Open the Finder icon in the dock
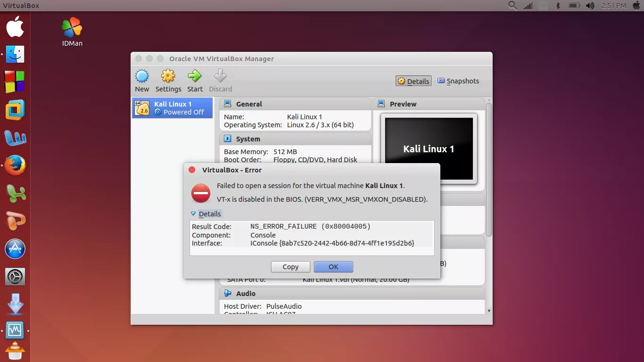644x362 pixels. [15, 54]
